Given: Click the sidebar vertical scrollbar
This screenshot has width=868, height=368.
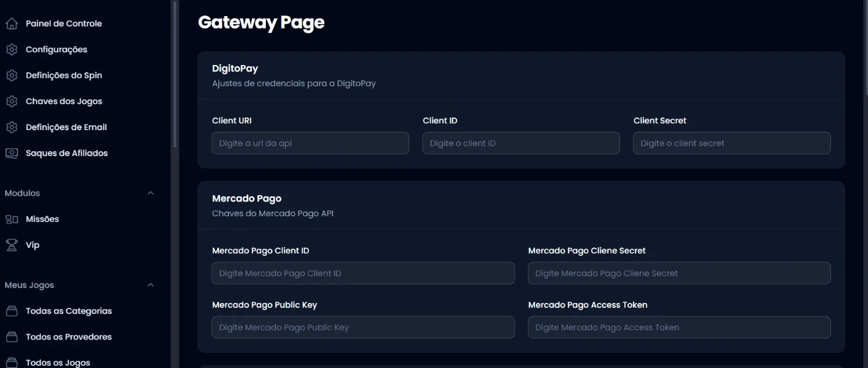Looking at the screenshot, I should 175,74.
